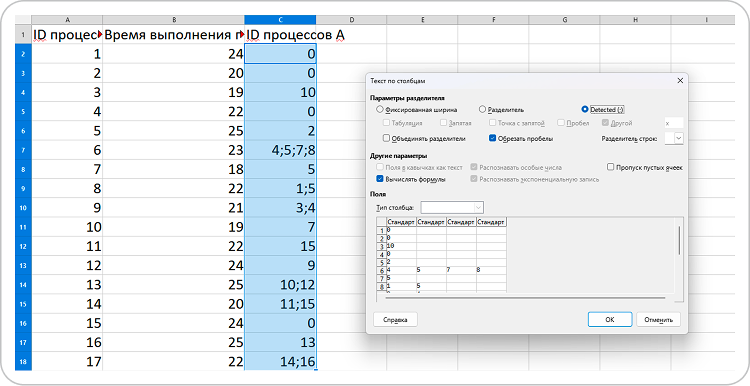Select cell with value 4;5;7;8
This screenshot has height=386, width=750.
280,150
